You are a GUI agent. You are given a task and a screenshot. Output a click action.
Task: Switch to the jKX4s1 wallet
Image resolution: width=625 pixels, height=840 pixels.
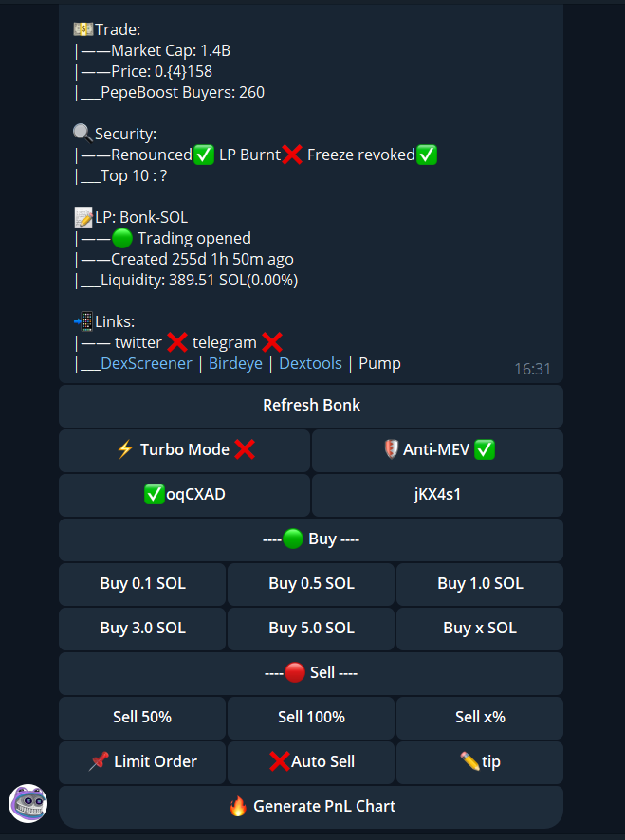(x=437, y=495)
